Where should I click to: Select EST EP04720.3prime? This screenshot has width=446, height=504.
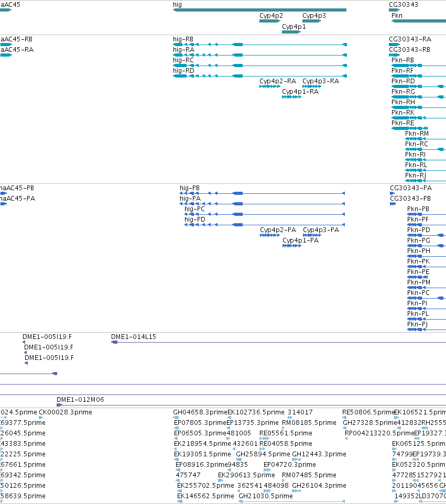coord(289,465)
